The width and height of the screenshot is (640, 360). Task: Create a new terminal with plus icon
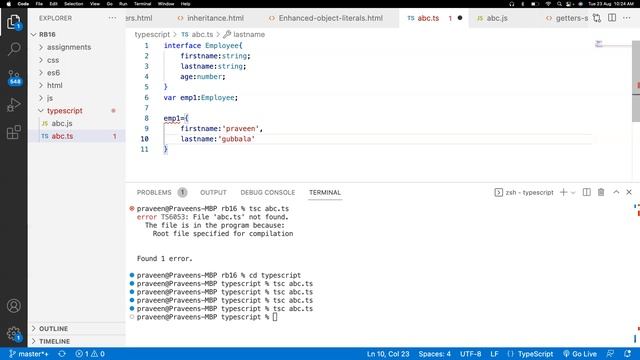563,192
